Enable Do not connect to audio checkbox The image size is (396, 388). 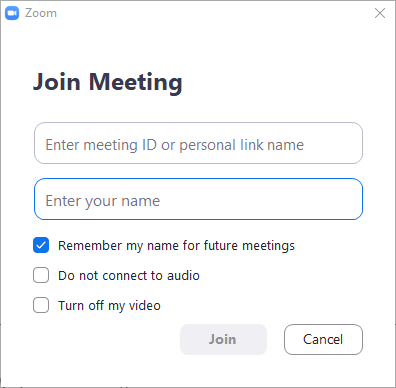click(41, 275)
